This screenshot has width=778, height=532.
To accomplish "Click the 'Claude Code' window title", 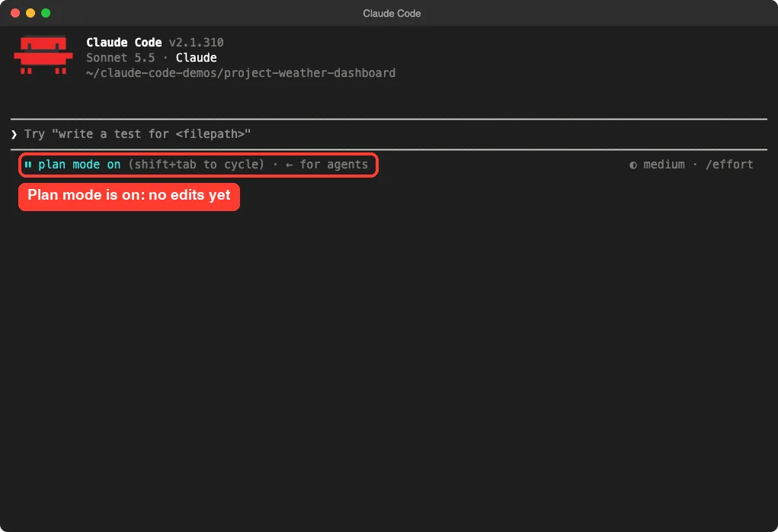I will click(x=392, y=14).
